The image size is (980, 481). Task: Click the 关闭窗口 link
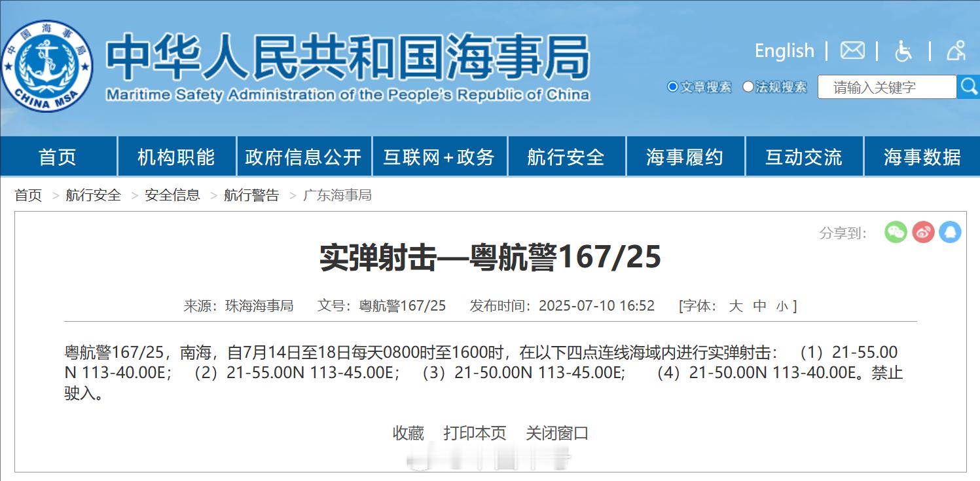557,433
